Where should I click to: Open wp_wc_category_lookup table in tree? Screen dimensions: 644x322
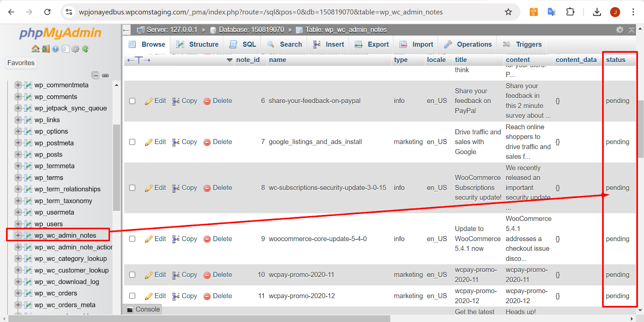[x=70, y=259]
